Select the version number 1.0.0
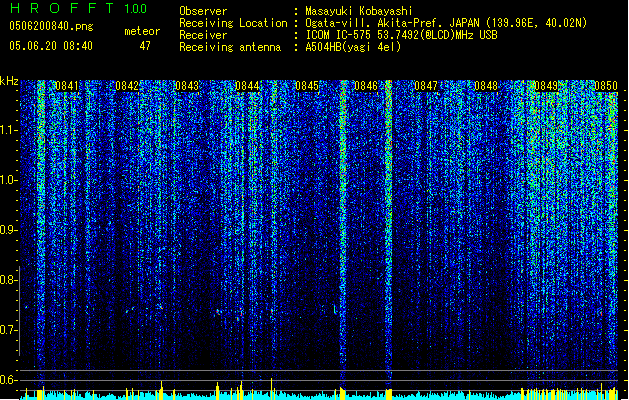The height and width of the screenshot is (400, 629). [136, 9]
